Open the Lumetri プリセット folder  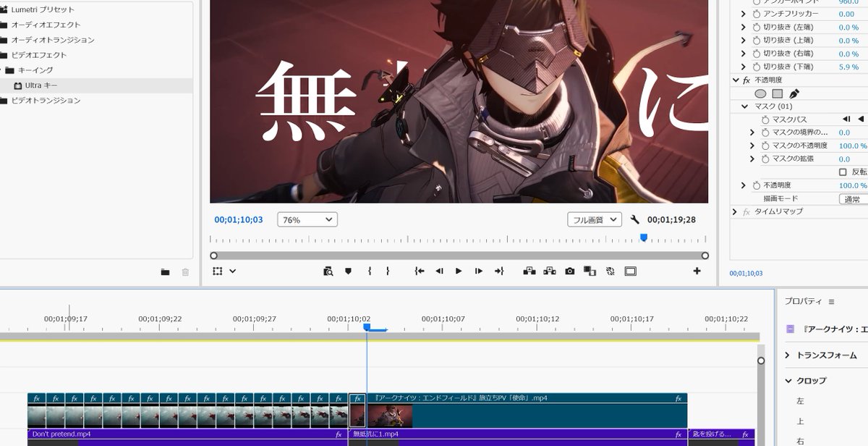(x=43, y=10)
